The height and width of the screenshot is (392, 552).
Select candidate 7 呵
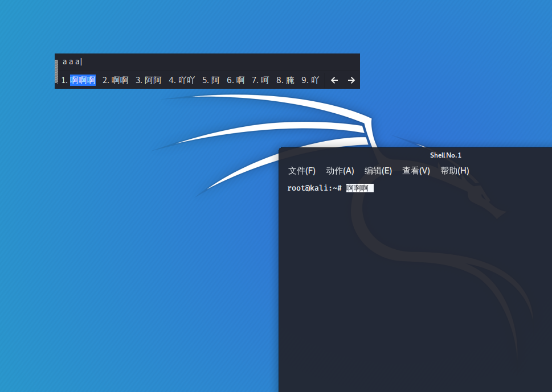coord(260,80)
